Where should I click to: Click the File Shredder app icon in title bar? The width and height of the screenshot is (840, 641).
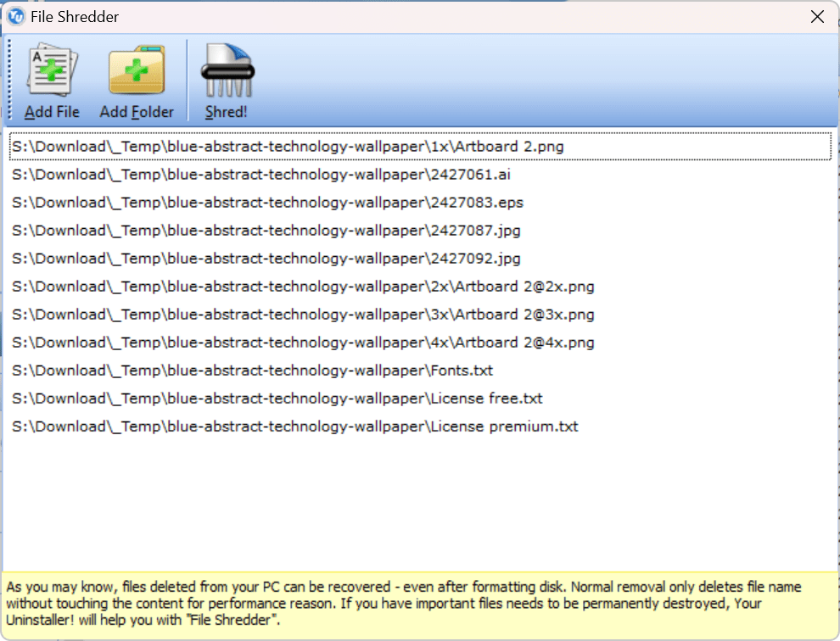(x=15, y=17)
